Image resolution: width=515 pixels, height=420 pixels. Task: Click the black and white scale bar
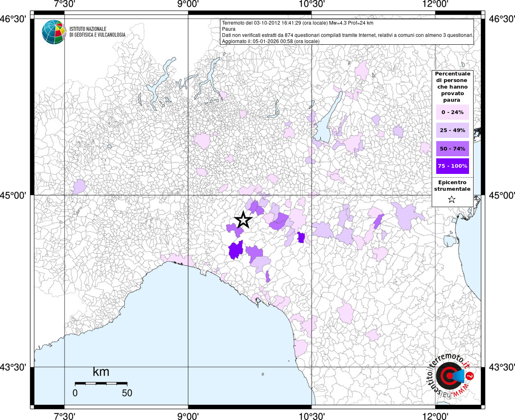click(101, 383)
